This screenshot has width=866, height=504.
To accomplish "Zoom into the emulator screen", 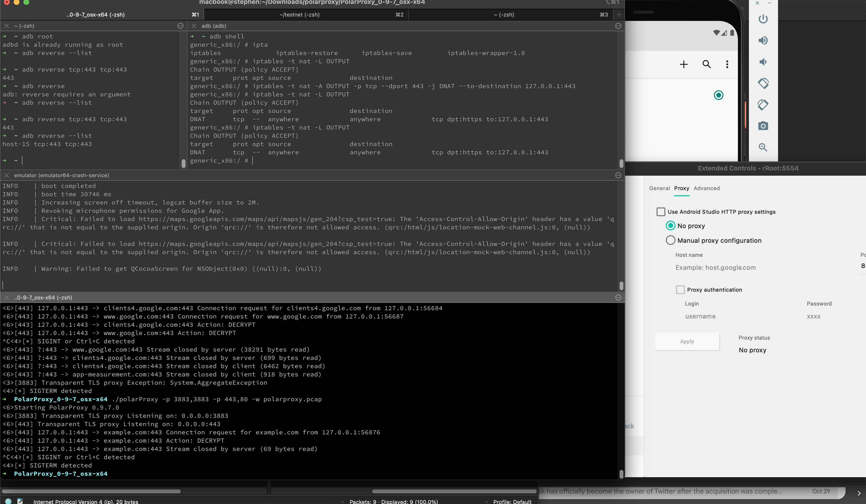I will [763, 147].
